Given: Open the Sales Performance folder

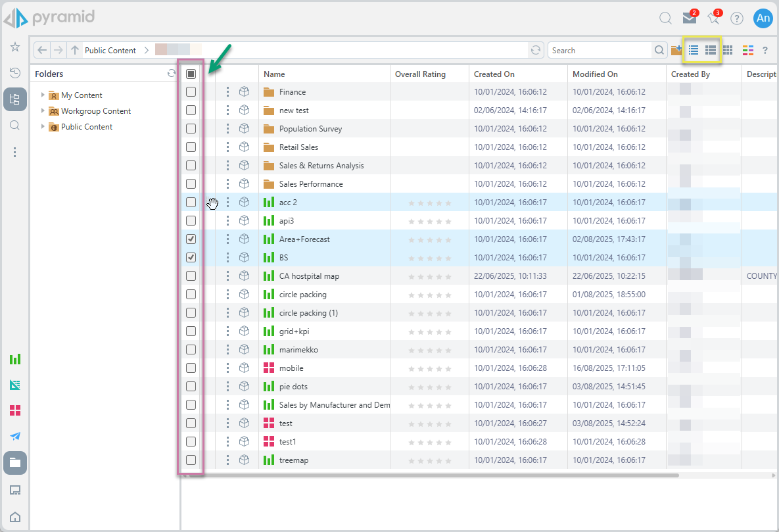Looking at the screenshot, I should [x=311, y=184].
